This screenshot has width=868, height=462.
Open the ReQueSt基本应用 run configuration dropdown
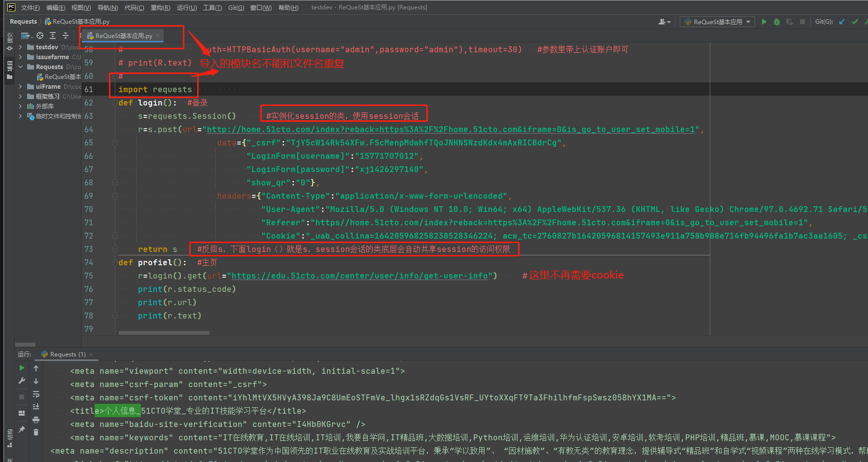pos(717,22)
